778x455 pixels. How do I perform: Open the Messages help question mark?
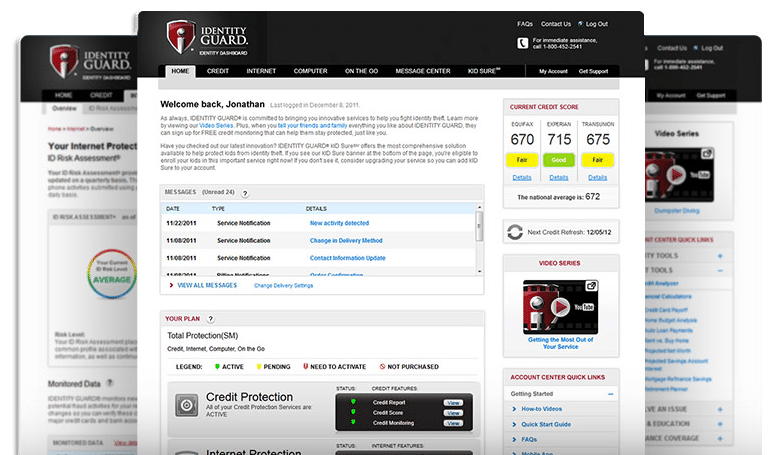pyautogui.click(x=245, y=194)
